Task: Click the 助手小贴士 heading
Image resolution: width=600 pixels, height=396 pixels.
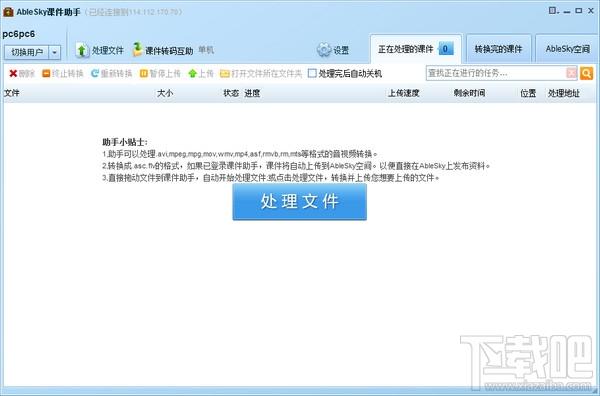Action: click(x=124, y=142)
